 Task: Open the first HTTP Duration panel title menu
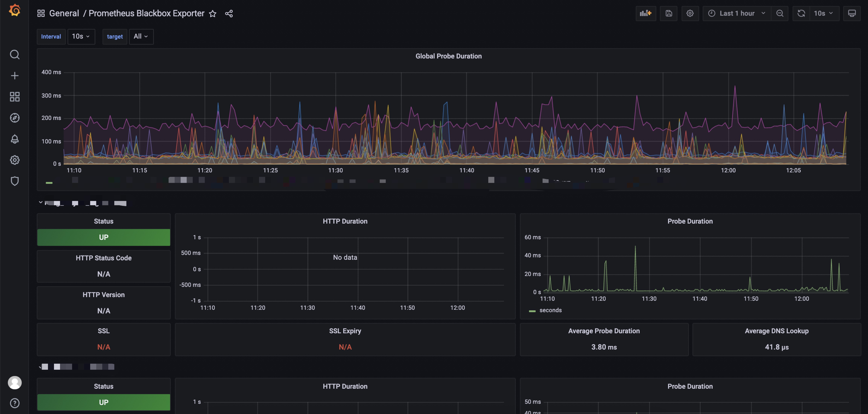(x=345, y=221)
